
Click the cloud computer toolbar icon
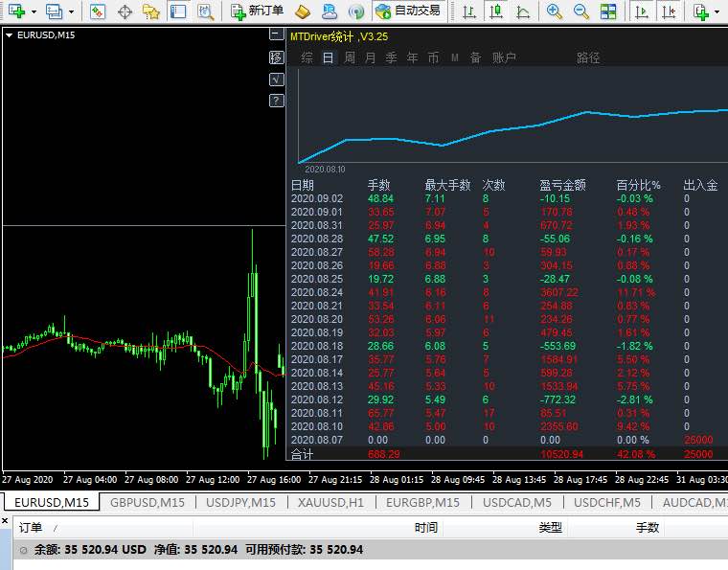pos(330,11)
